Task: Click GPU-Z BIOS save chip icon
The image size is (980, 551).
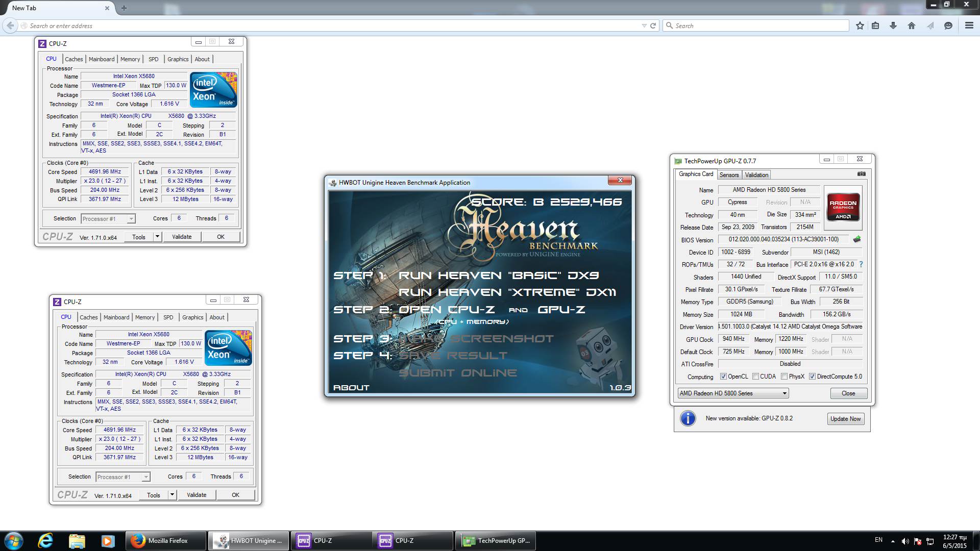Action: [857, 239]
